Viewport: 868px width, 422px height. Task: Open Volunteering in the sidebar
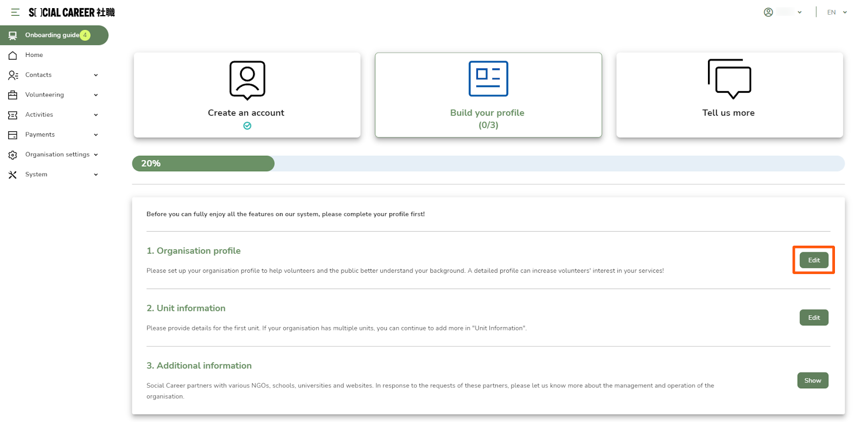coord(44,95)
